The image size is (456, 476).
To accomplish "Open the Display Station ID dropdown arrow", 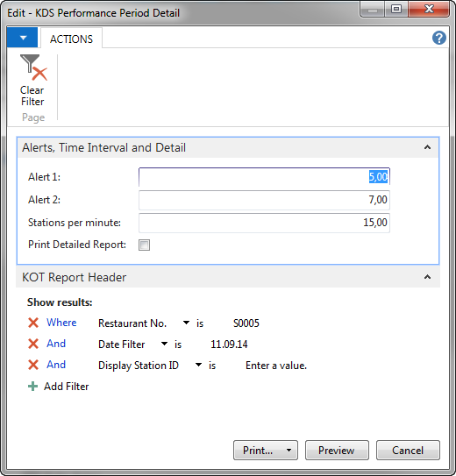I will (x=198, y=365).
